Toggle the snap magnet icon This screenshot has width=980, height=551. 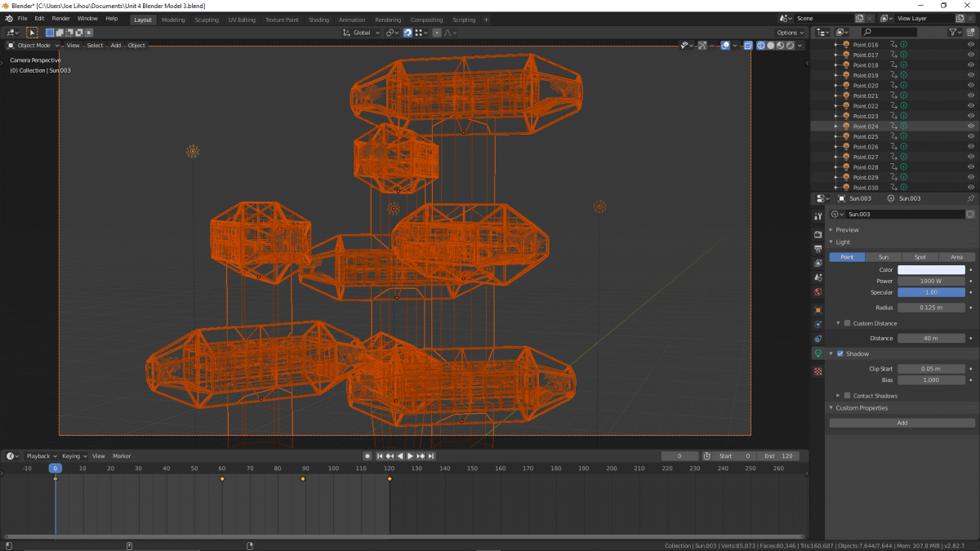click(408, 33)
